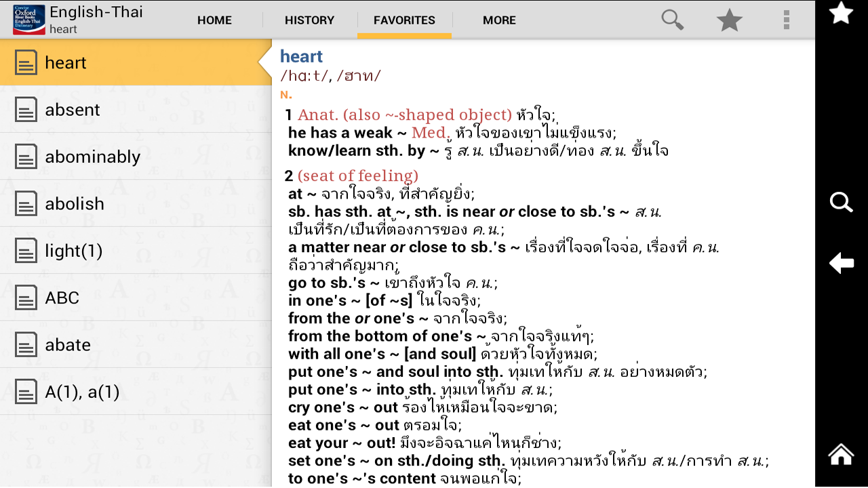Open the HISTORY tab

(309, 20)
